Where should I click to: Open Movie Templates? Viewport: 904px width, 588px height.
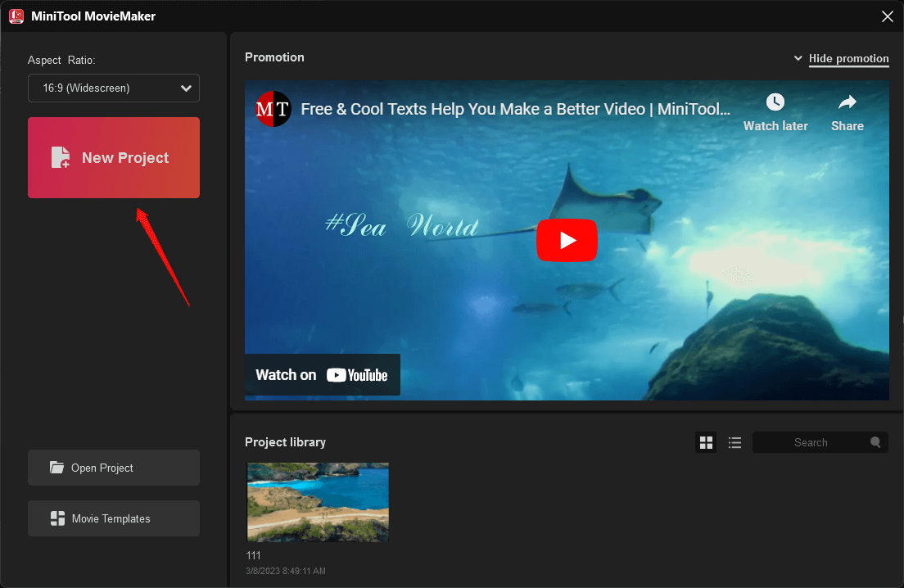[114, 518]
